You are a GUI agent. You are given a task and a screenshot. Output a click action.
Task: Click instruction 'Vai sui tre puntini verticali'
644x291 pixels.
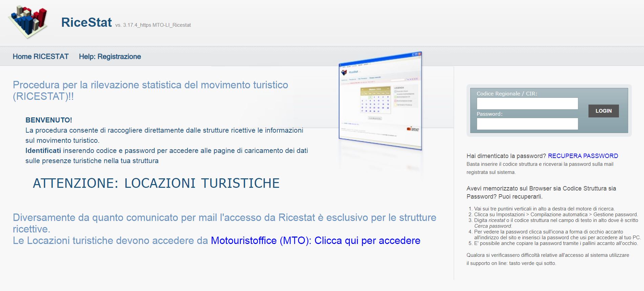544,209
